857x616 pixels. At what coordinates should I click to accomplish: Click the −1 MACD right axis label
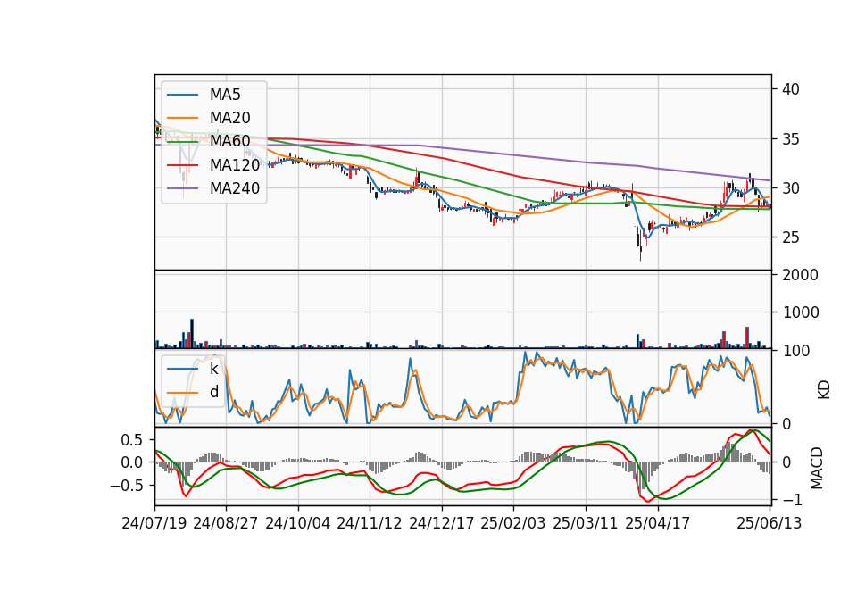point(792,500)
